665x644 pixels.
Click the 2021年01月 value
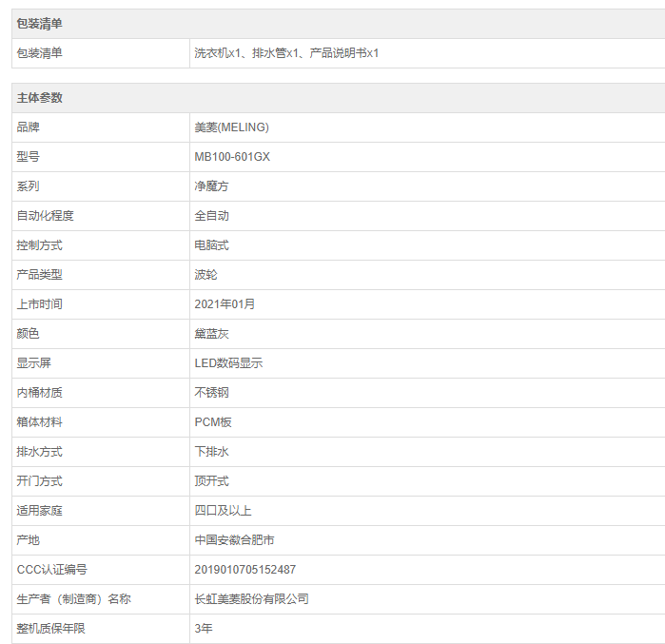point(225,304)
